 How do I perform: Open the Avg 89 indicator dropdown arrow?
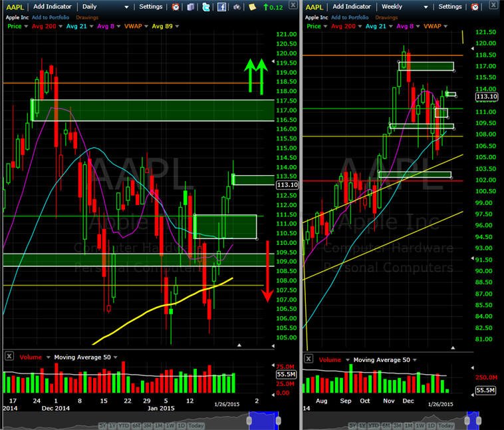click(x=177, y=27)
